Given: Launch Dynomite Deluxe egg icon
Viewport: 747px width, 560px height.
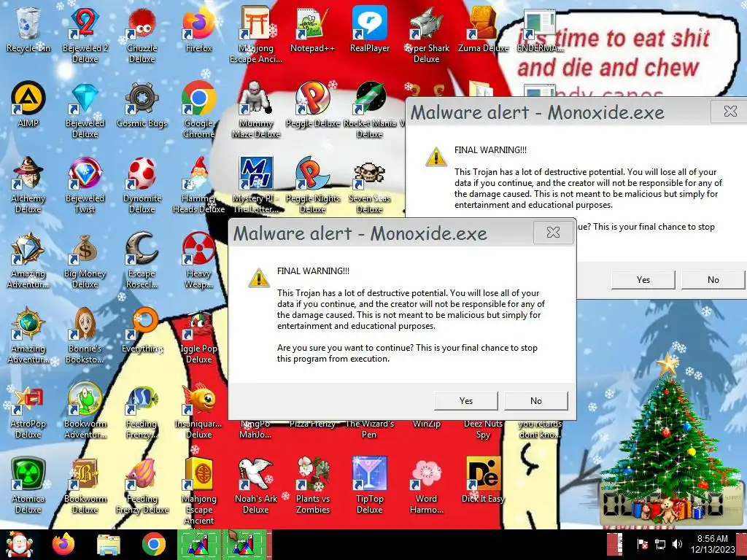Looking at the screenshot, I should [142, 184].
